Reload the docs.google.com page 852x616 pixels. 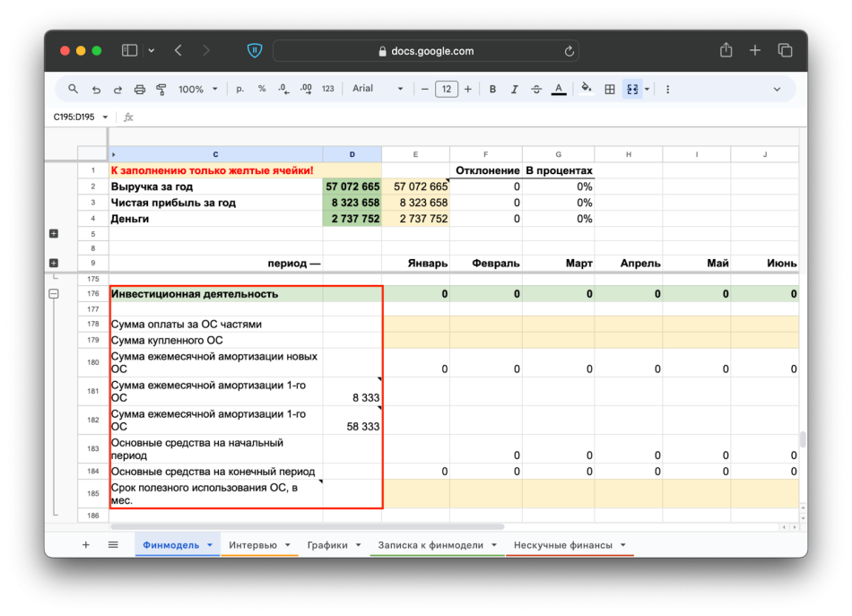pyautogui.click(x=569, y=51)
